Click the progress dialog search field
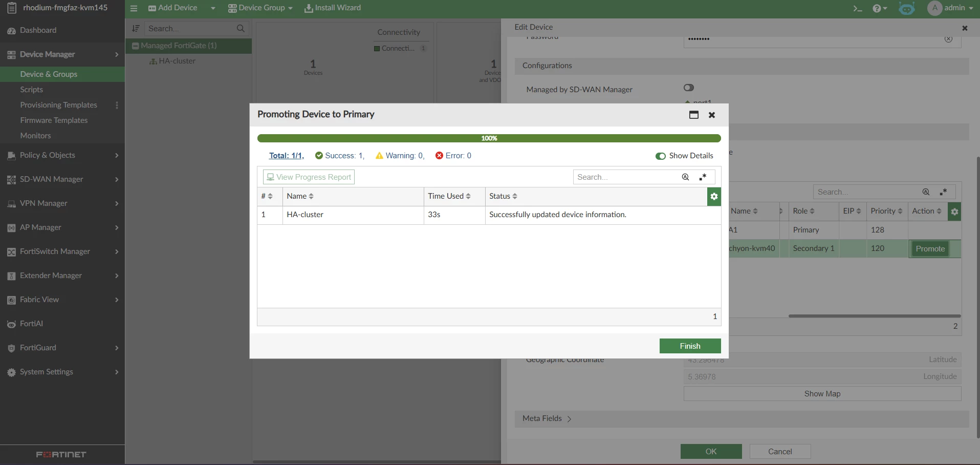 pos(626,177)
